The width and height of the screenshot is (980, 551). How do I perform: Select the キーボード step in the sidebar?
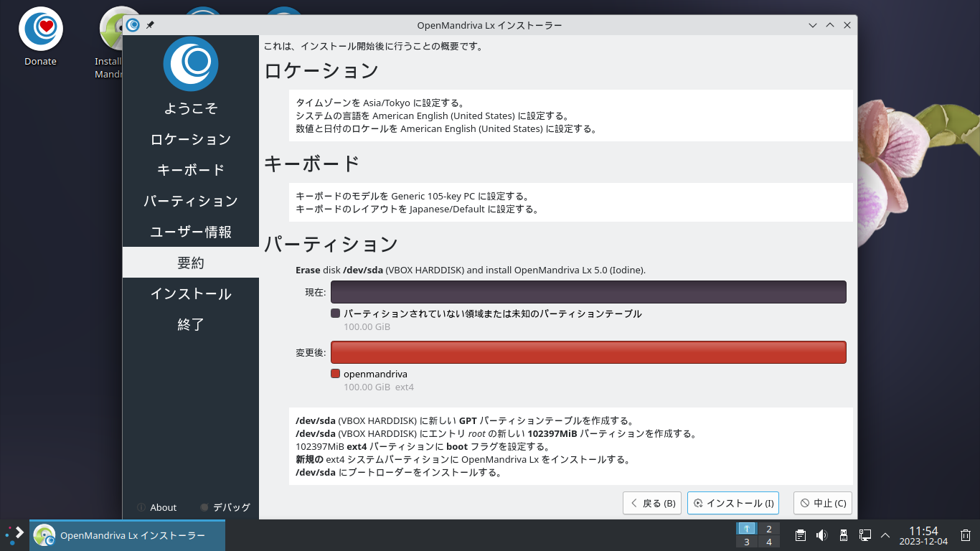[x=191, y=170]
